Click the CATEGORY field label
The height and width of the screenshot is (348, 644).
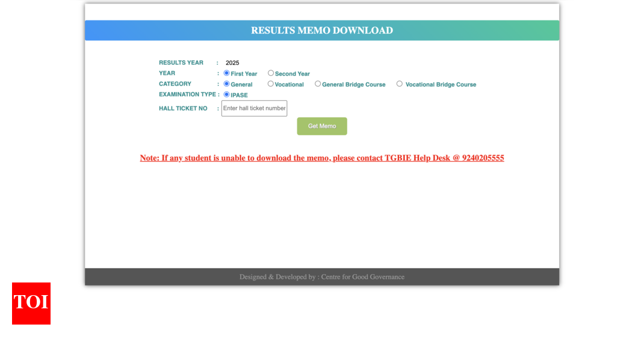[175, 84]
